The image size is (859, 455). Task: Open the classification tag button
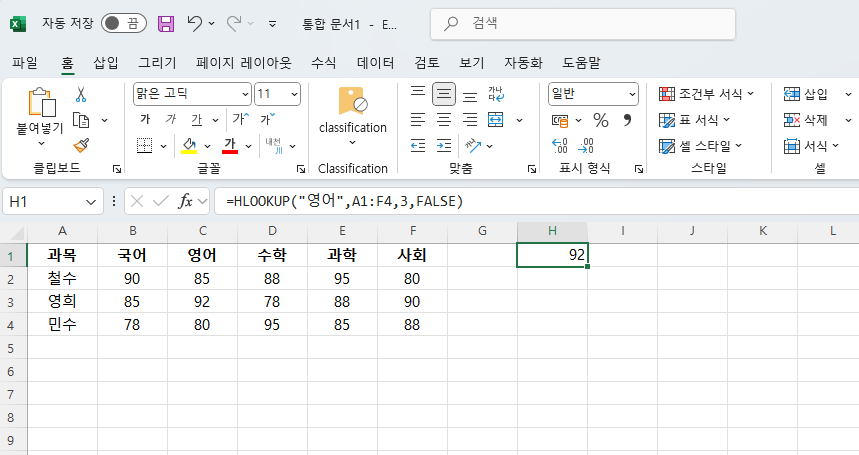pos(353,116)
